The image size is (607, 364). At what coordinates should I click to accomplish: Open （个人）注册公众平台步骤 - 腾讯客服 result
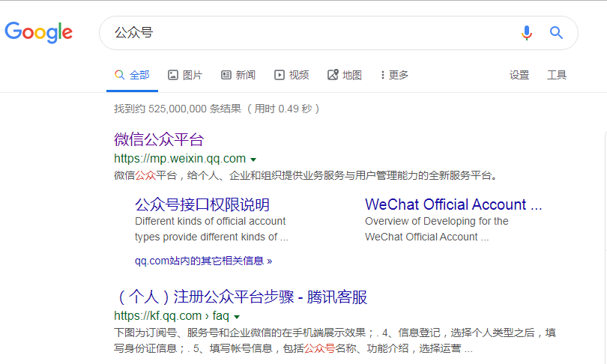[x=241, y=297]
